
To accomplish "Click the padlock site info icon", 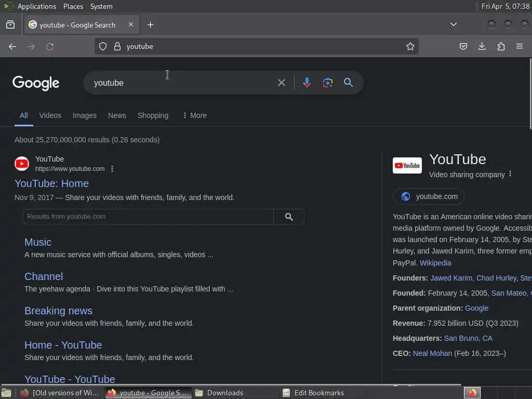I will [117, 46].
